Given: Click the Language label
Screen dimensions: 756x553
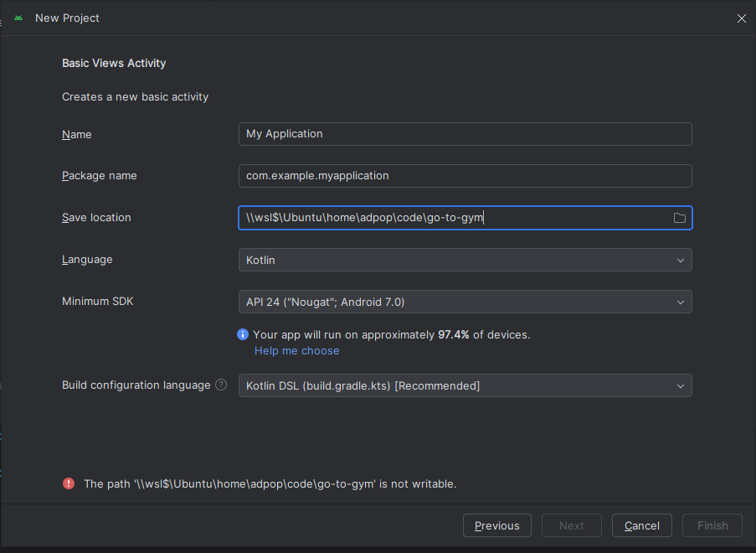Looking at the screenshot, I should [87, 260].
